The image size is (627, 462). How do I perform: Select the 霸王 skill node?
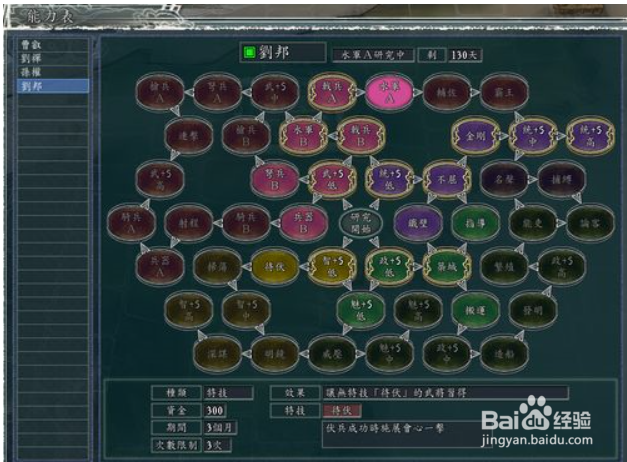[504, 92]
